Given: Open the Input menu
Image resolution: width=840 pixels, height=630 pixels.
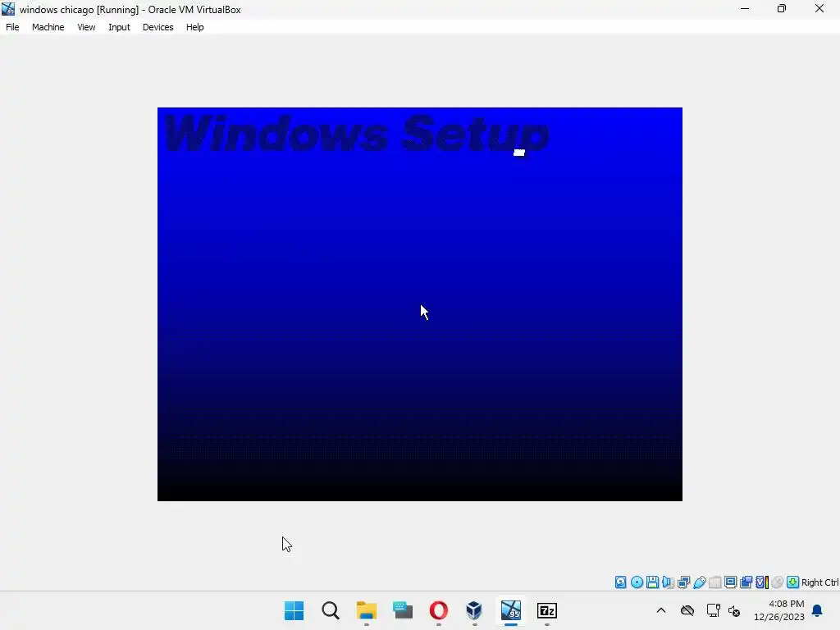Looking at the screenshot, I should pos(119,27).
